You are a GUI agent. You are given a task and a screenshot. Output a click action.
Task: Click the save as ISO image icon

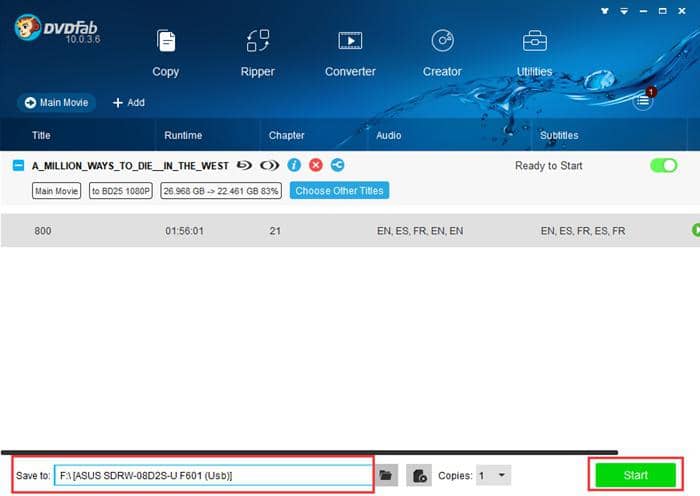419,475
